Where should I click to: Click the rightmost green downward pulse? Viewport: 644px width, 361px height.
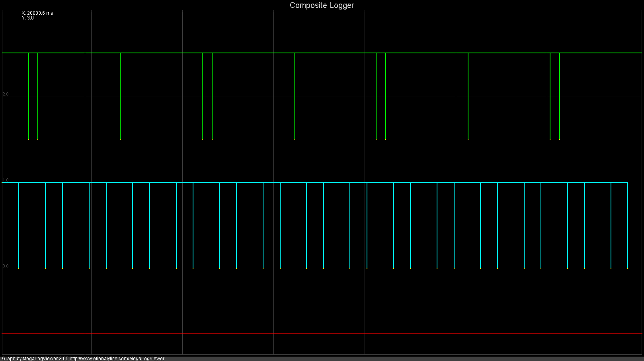tap(560, 96)
